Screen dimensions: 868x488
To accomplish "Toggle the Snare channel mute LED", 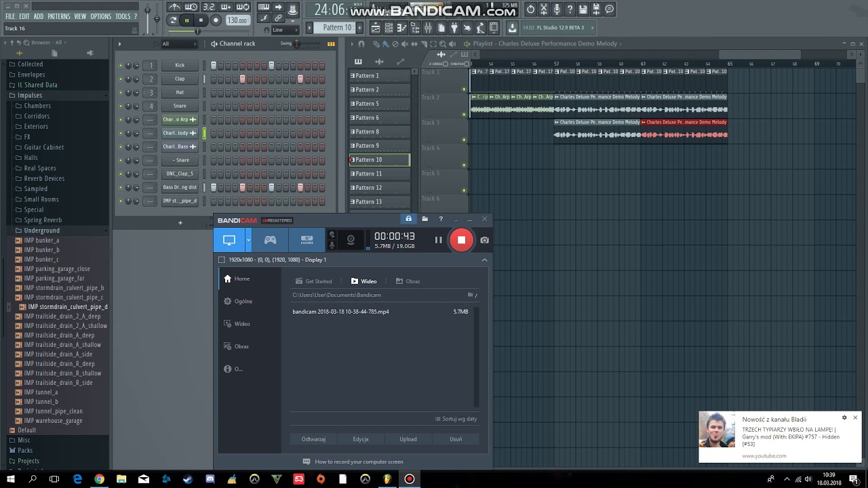I will (x=121, y=106).
